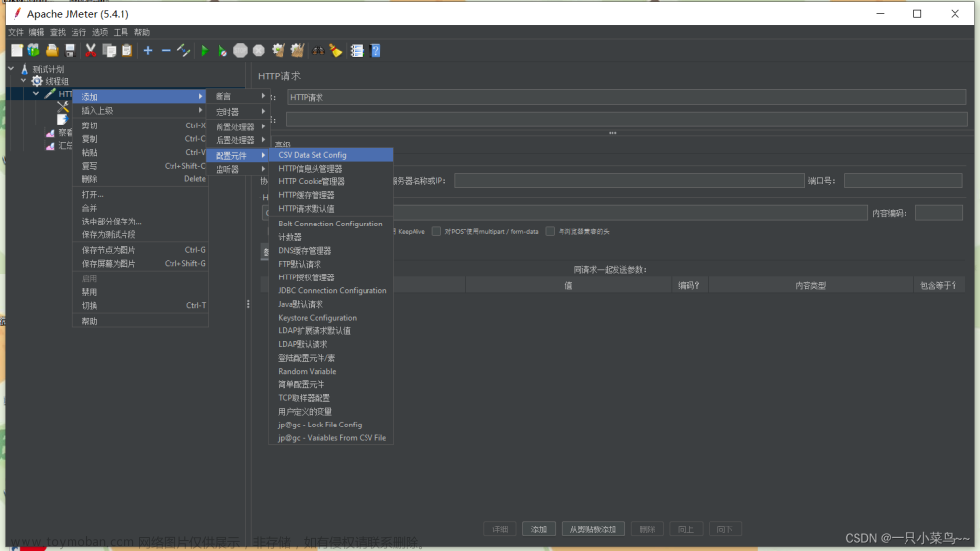This screenshot has width=980, height=551.
Task: Collapse the HTTP request tree node
Action: (x=36, y=94)
